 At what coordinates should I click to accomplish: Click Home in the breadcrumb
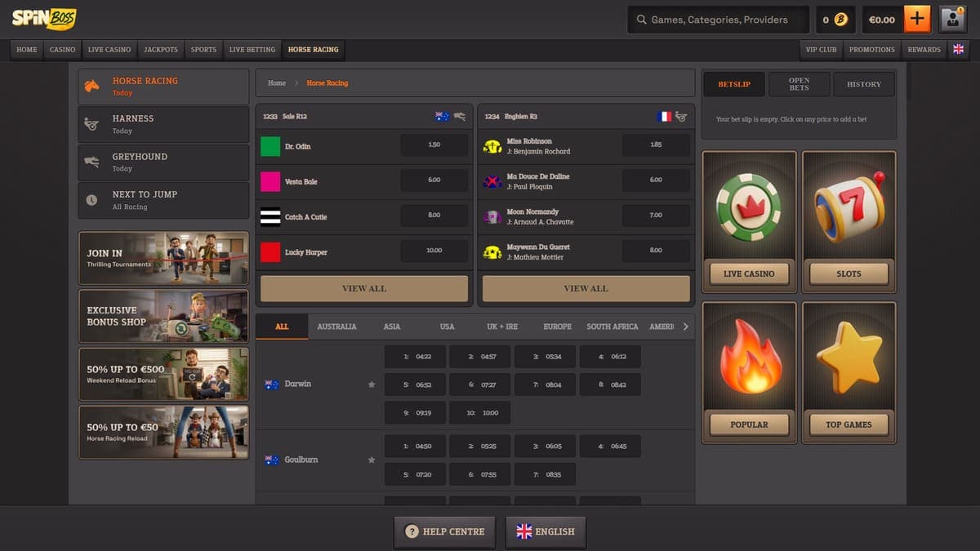click(x=277, y=83)
